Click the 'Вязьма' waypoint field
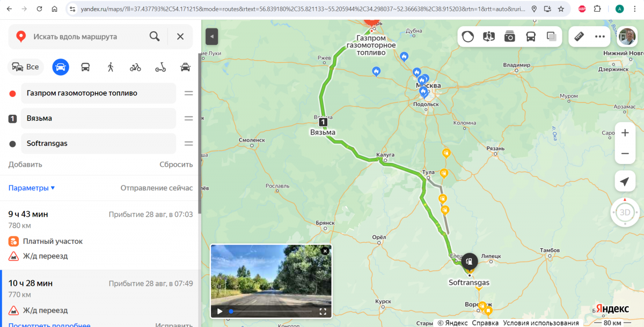 [x=99, y=118]
